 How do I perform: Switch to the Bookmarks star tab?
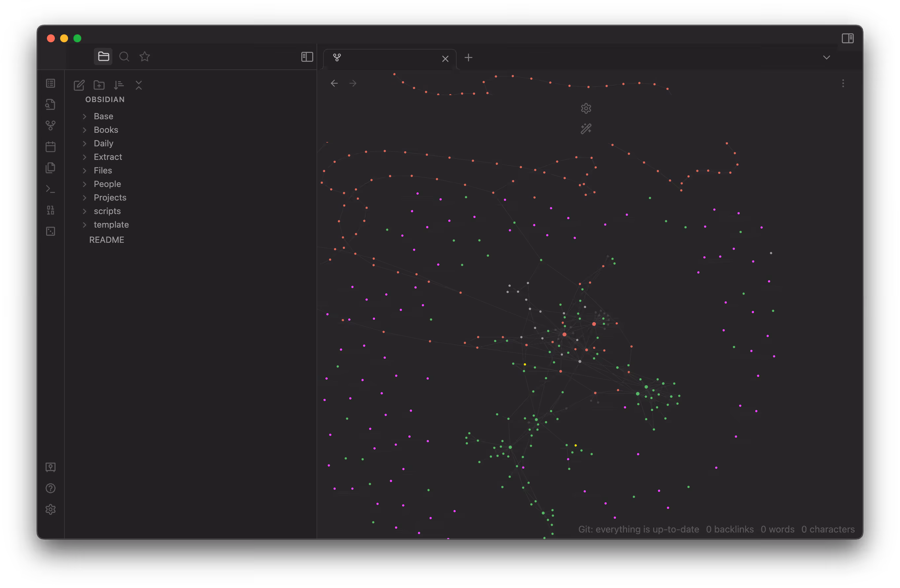pos(145,56)
